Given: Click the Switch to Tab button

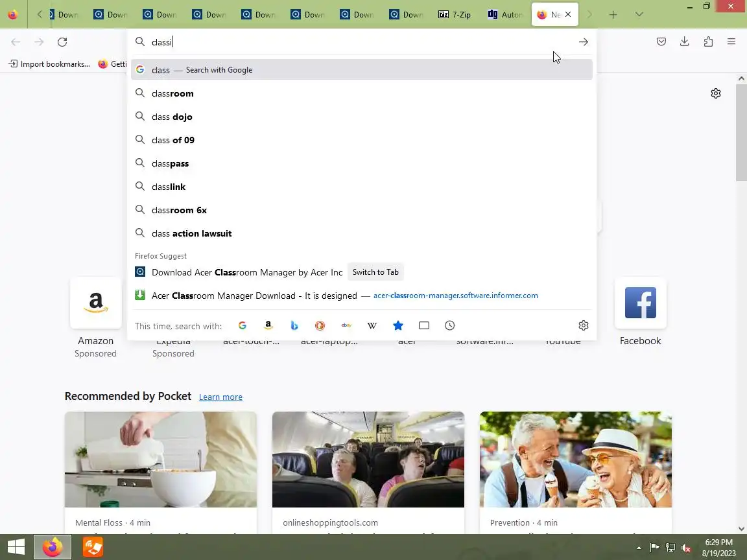Looking at the screenshot, I should click(375, 272).
